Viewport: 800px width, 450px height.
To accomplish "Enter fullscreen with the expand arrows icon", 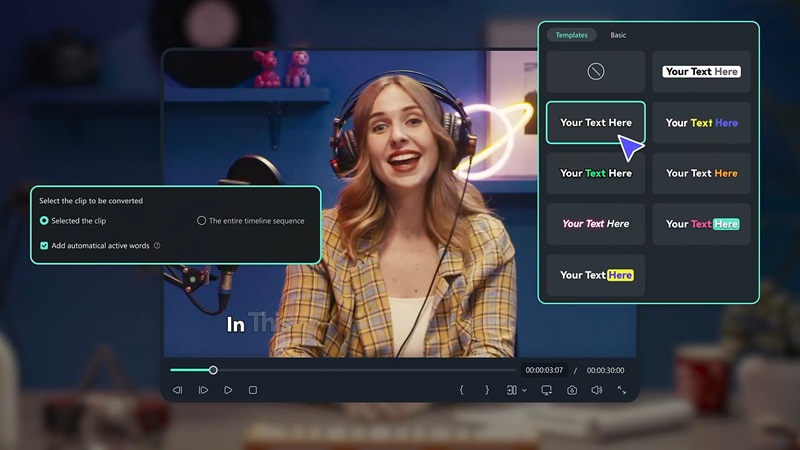I will (622, 390).
